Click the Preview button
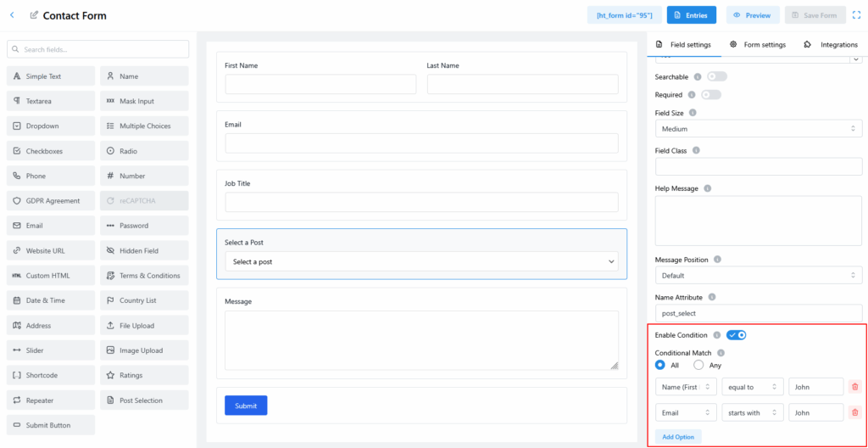The height and width of the screenshot is (448, 868). coord(753,15)
